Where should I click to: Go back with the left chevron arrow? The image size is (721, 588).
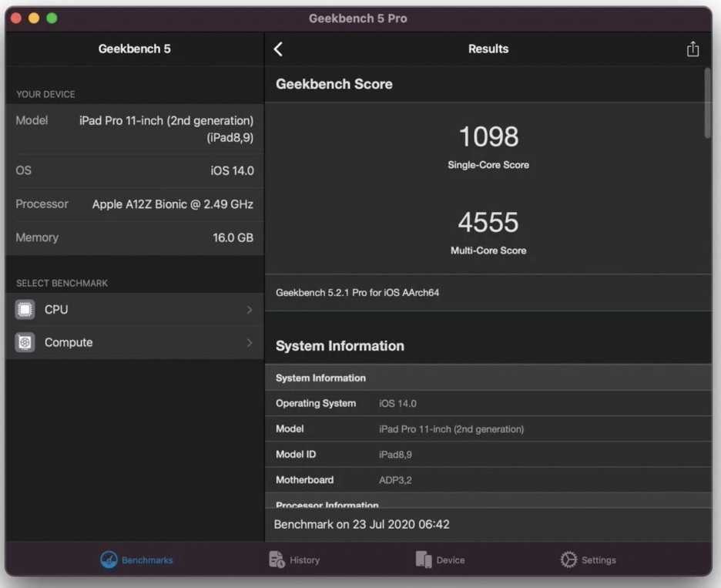pyautogui.click(x=278, y=49)
